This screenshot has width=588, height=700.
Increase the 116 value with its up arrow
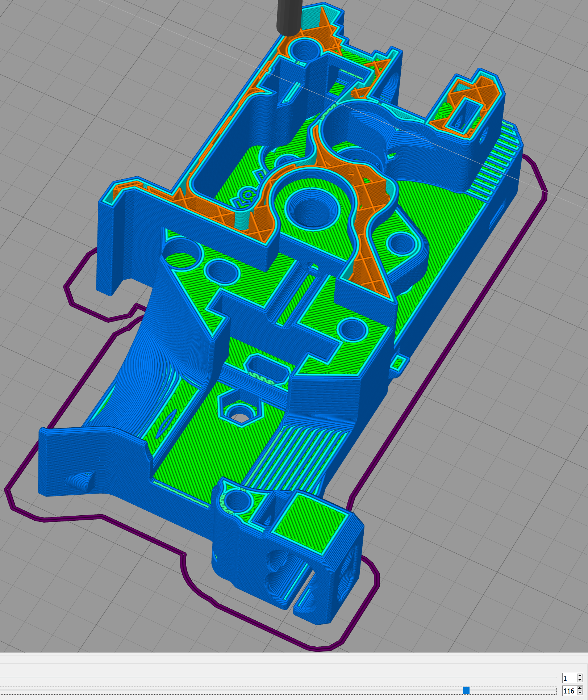pyautogui.click(x=580, y=689)
